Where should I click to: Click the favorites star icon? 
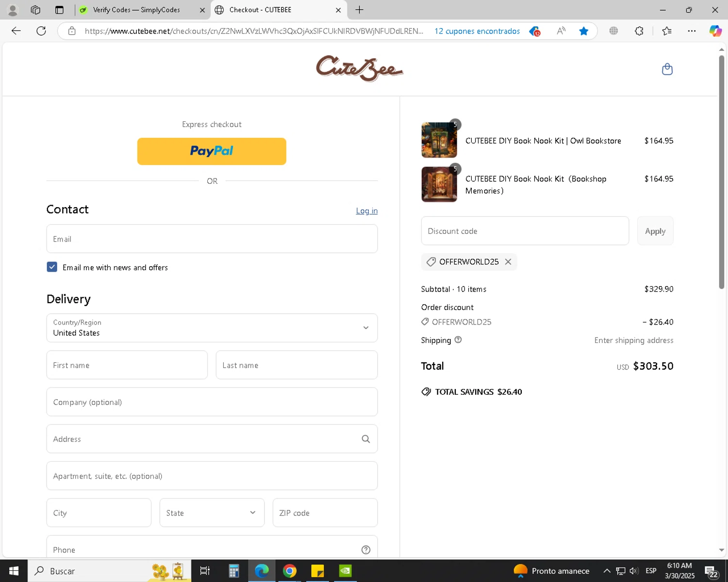pyautogui.click(x=584, y=31)
